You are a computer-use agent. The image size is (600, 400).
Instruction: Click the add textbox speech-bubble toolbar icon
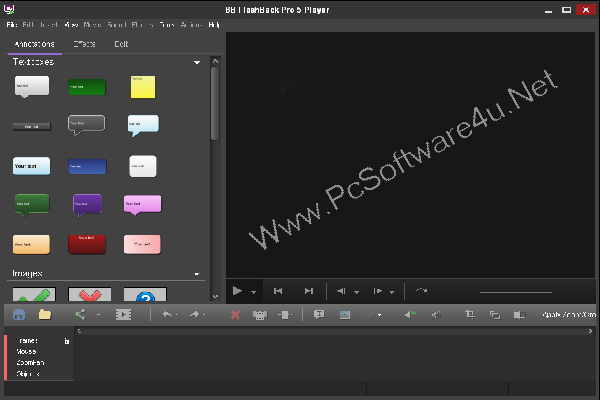[319, 315]
